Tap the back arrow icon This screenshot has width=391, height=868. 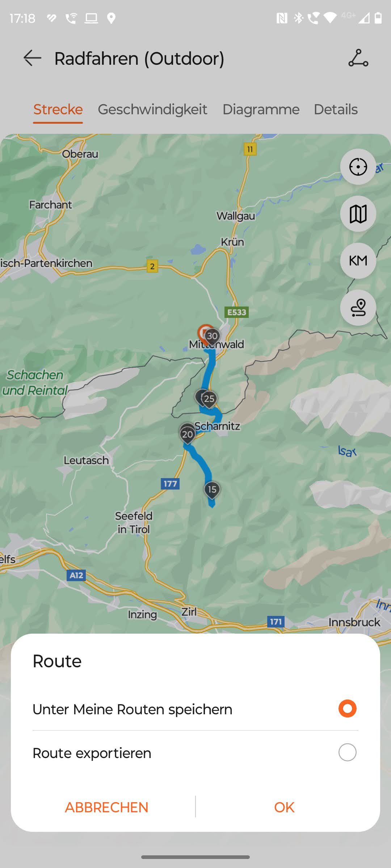pyautogui.click(x=32, y=58)
